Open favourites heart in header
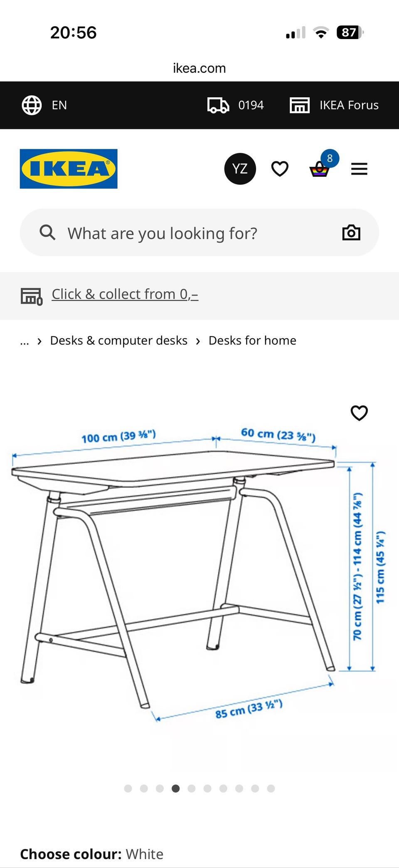Viewport: 399px width, 868px height. pyautogui.click(x=280, y=169)
